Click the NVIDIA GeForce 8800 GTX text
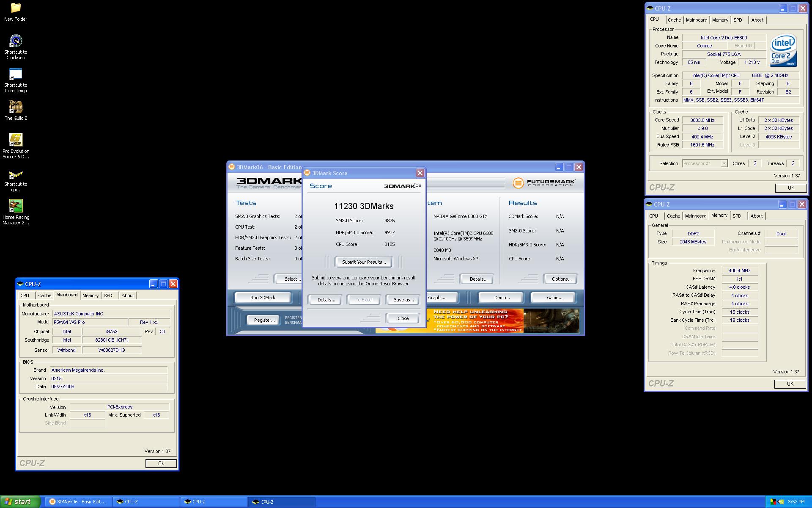The image size is (812, 508). coord(460,216)
